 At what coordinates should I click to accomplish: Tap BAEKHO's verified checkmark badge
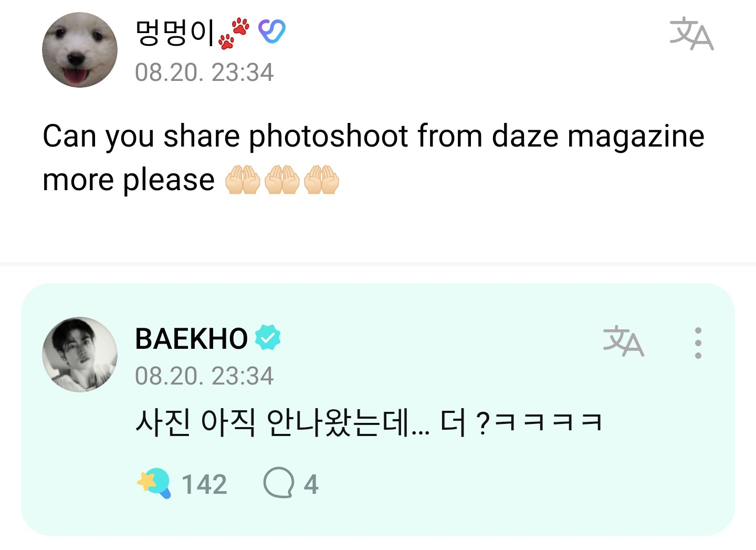268,338
